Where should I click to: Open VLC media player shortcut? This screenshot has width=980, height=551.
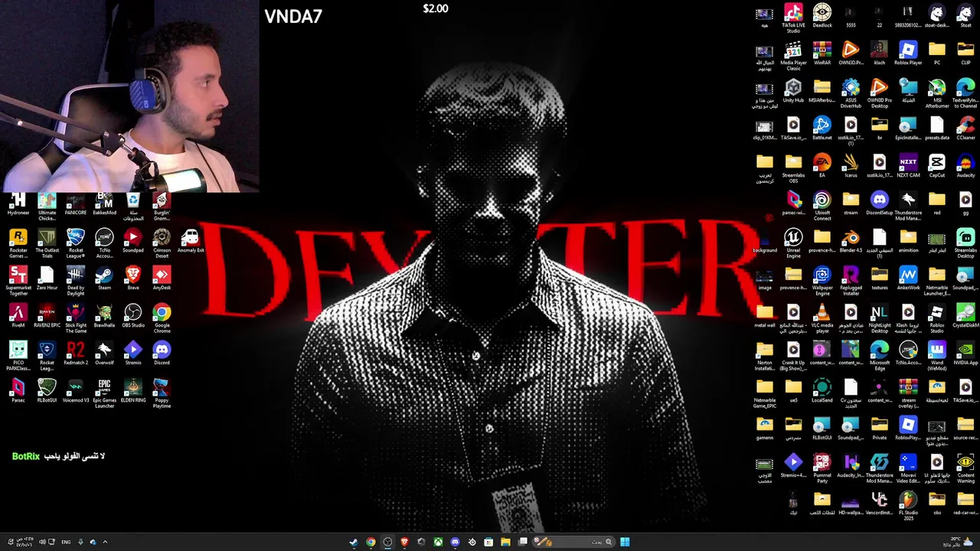point(822,318)
